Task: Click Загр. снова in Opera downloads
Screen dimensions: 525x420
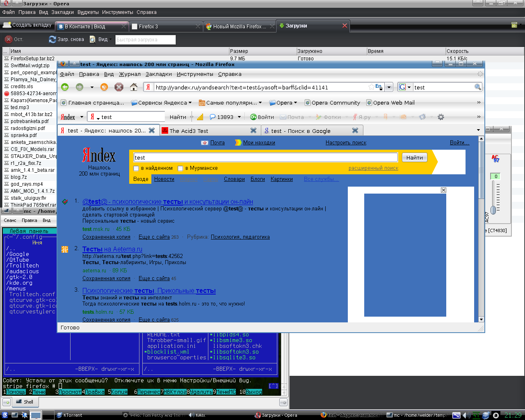Action: pyautogui.click(x=66, y=39)
